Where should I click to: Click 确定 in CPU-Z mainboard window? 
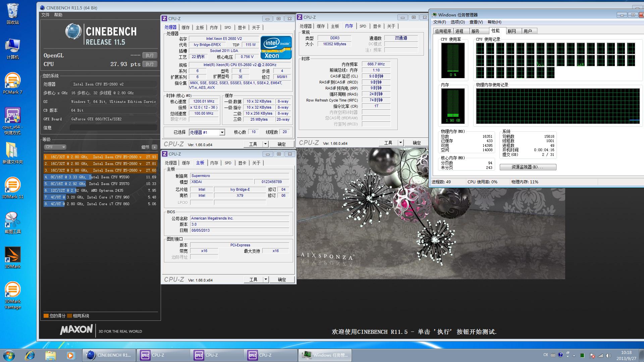coord(282,280)
